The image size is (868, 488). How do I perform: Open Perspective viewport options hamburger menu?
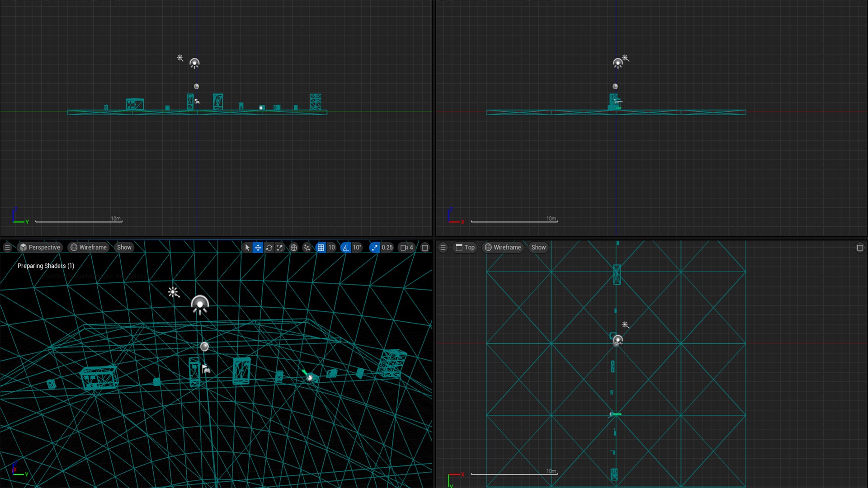tap(7, 248)
